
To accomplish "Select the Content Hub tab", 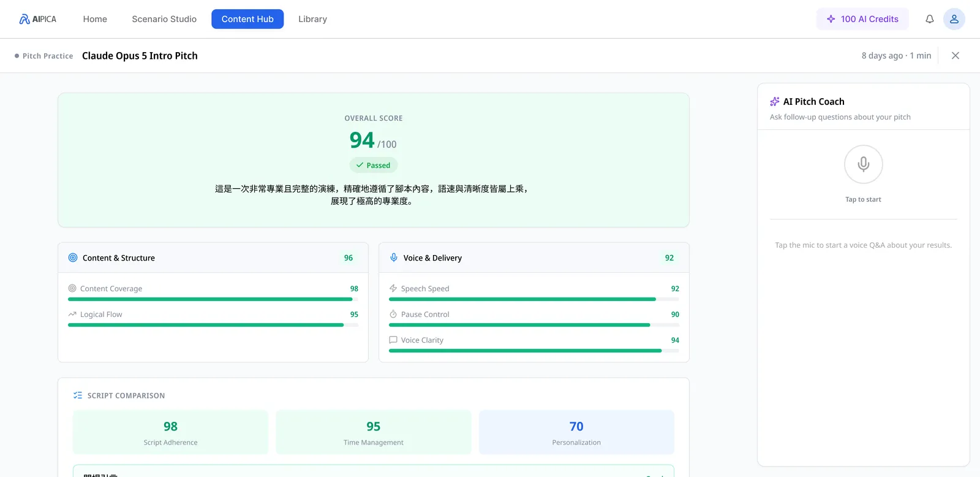I will pyautogui.click(x=247, y=19).
